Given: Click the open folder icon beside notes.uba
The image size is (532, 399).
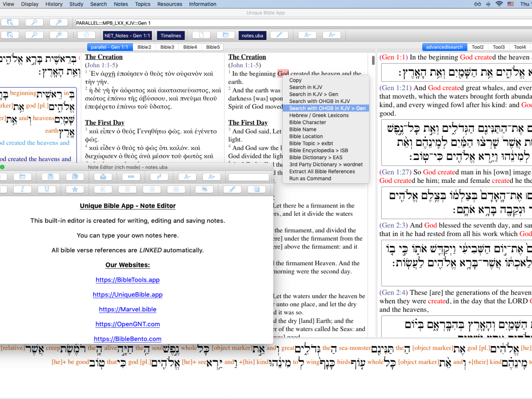Looking at the screenshot, I should point(226,35).
